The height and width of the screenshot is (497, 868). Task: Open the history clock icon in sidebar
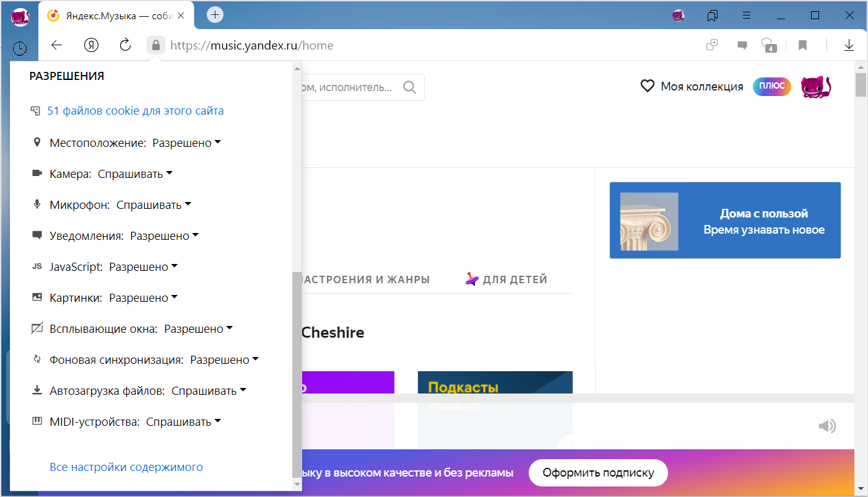(20, 48)
